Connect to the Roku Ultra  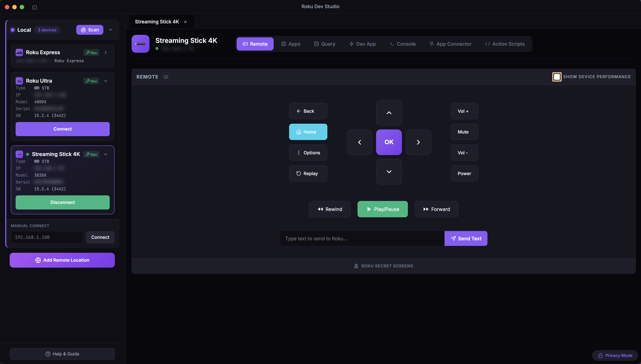(x=62, y=129)
